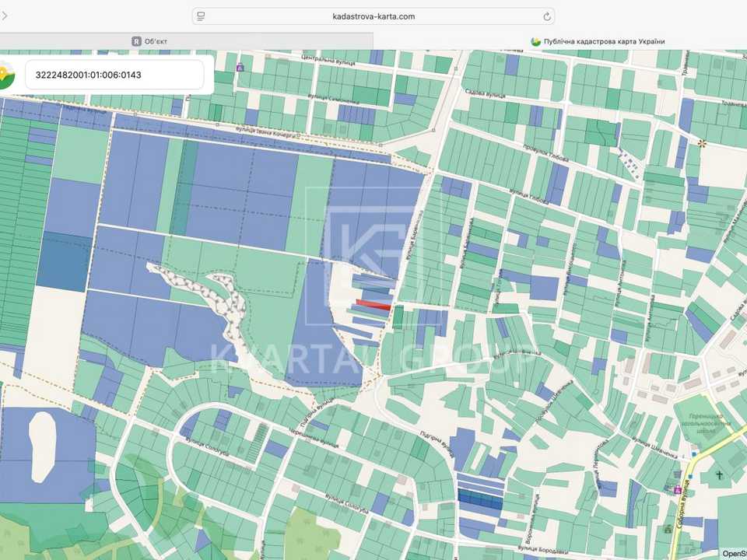Switch to Публічна кадастрова карта України tab
Image resolution: width=747 pixels, height=560 pixels.
point(598,41)
